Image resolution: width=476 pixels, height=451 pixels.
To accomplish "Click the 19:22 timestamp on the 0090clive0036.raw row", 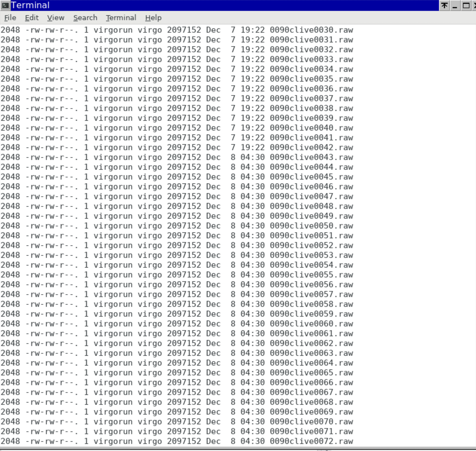I will point(252,89).
